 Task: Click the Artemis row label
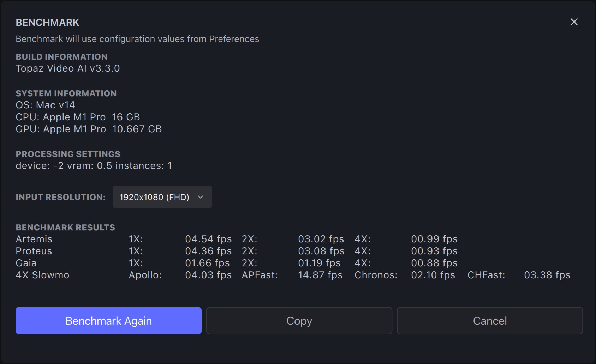(34, 239)
